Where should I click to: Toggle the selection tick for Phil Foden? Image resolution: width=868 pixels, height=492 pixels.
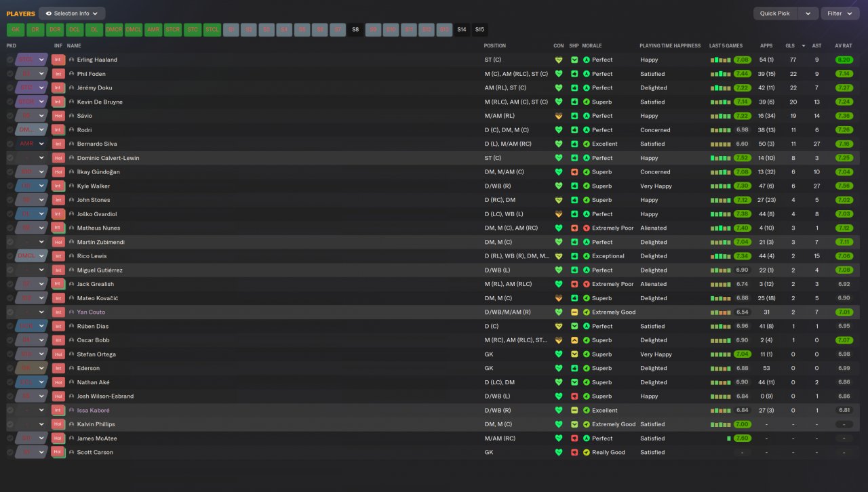10,74
